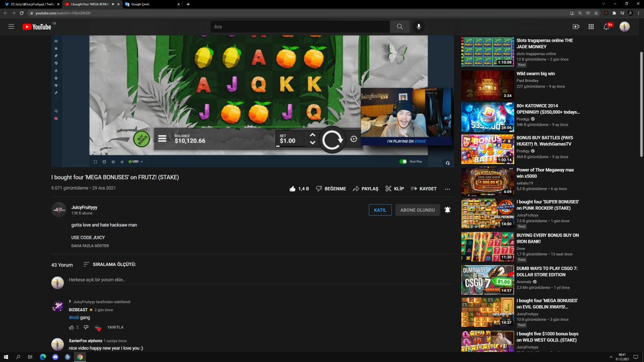Image resolution: width=644 pixels, height=362 pixels.
Task: Open the three-dot more actions menu
Action: click(448, 189)
